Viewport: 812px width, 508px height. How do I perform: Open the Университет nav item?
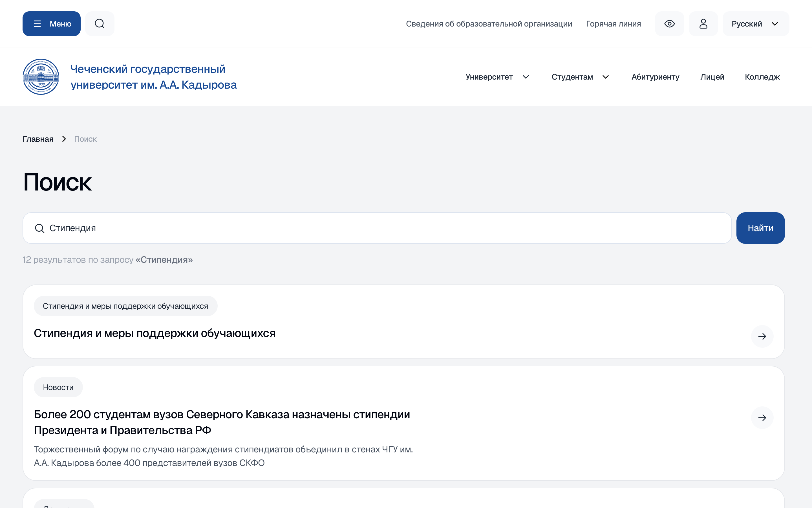pos(489,77)
